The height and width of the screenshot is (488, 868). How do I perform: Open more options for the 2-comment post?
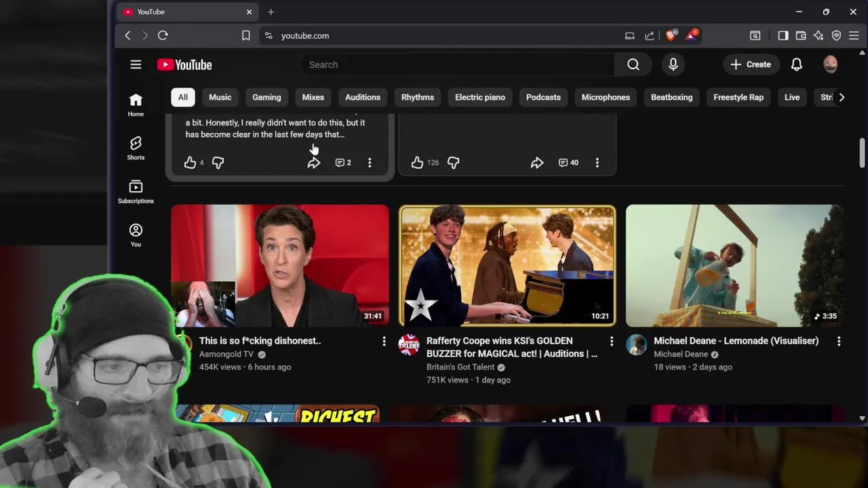click(370, 163)
